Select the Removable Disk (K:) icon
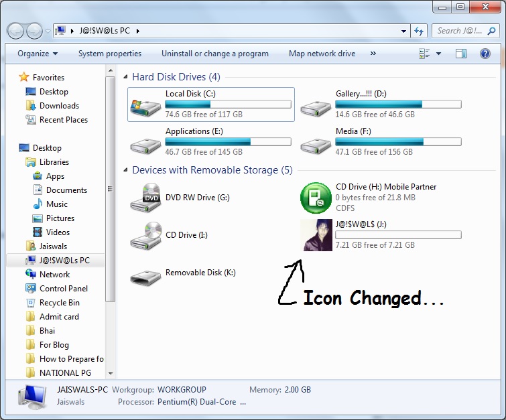The height and width of the screenshot is (420, 506). 145,277
